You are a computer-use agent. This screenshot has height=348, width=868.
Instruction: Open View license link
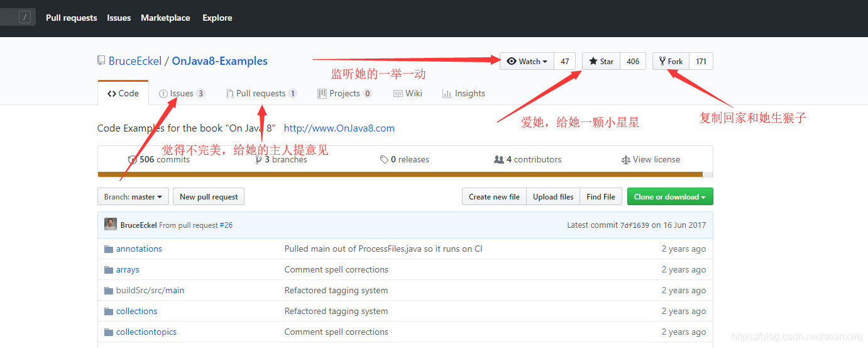pyautogui.click(x=651, y=159)
